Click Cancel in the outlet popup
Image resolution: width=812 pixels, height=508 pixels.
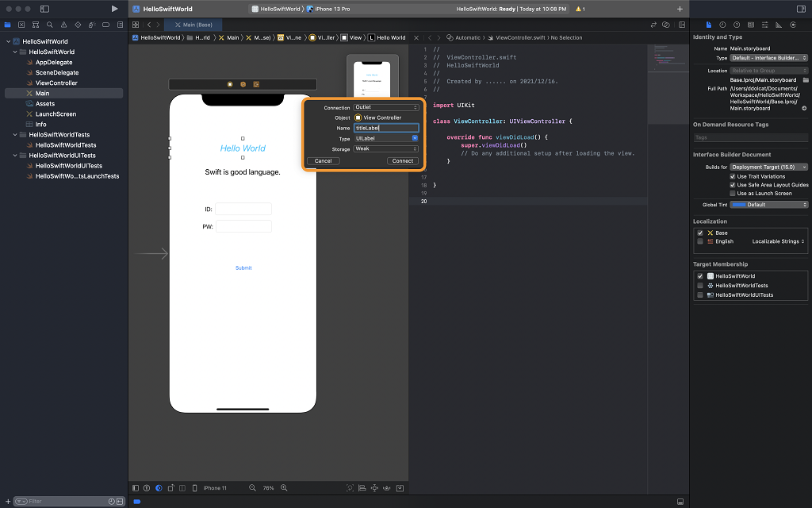[324, 161]
